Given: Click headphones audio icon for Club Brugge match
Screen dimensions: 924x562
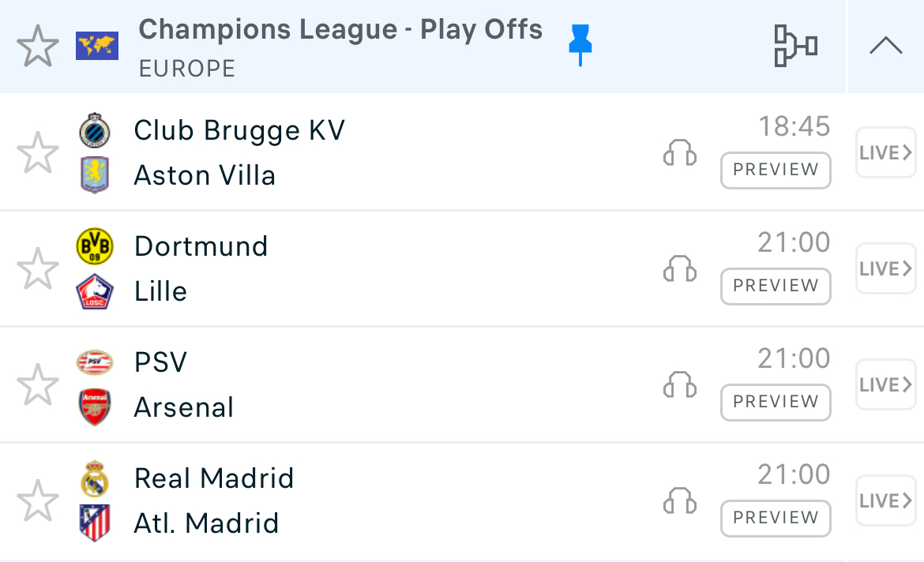Looking at the screenshot, I should click(x=679, y=153).
